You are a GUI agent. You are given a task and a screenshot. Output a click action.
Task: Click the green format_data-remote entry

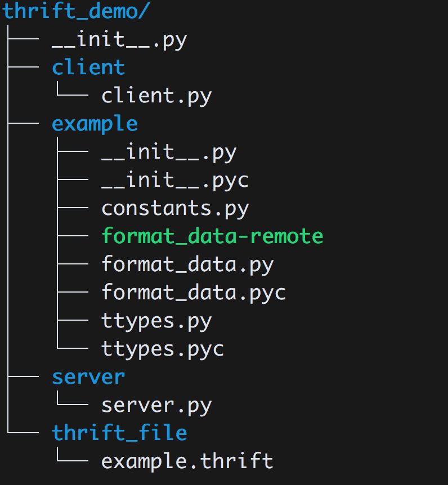(212, 236)
